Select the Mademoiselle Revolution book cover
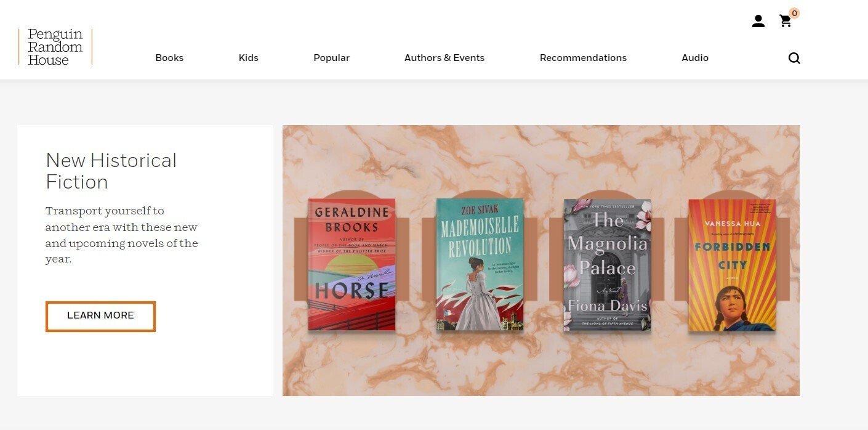 tap(480, 264)
